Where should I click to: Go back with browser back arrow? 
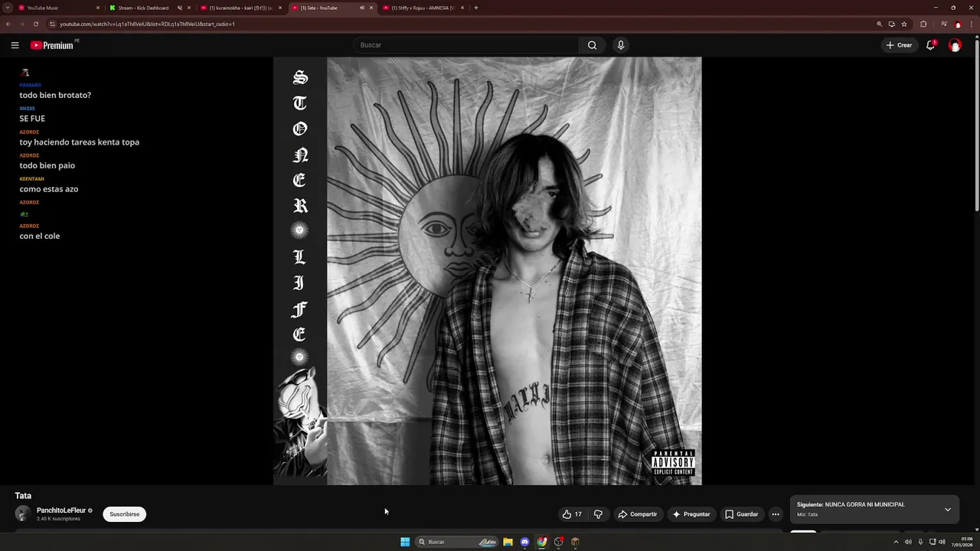click(8, 24)
